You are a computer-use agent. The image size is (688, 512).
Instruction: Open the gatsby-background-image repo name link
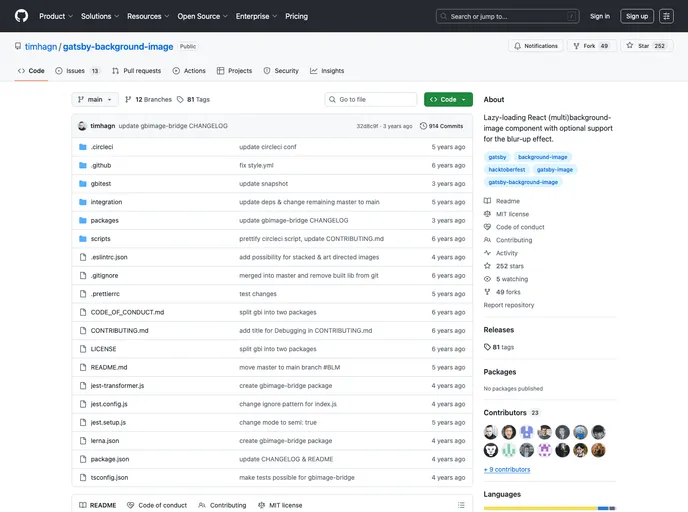118,47
